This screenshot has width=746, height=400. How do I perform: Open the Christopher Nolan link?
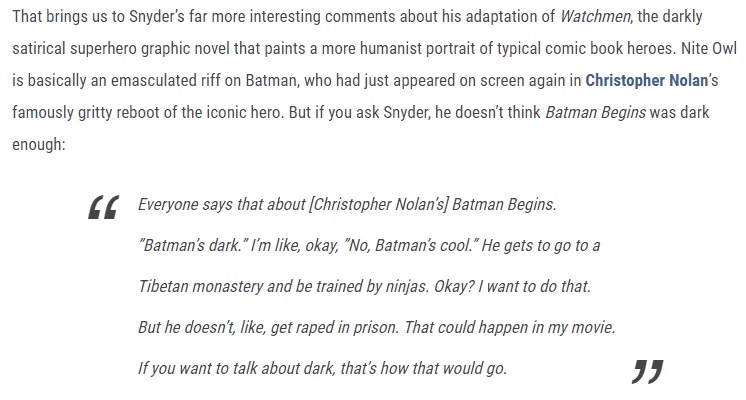click(647, 80)
